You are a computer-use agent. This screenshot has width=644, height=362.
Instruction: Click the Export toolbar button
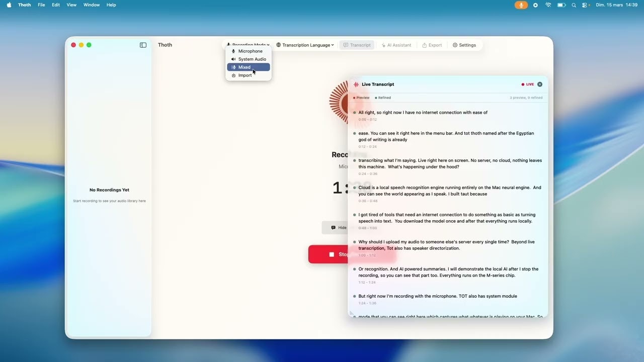432,45
